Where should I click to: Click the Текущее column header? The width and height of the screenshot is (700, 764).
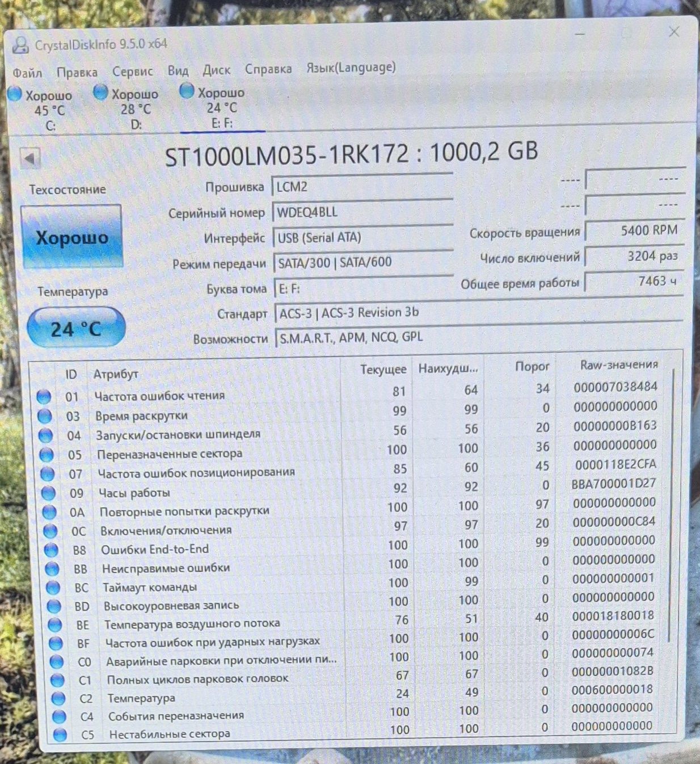(383, 370)
